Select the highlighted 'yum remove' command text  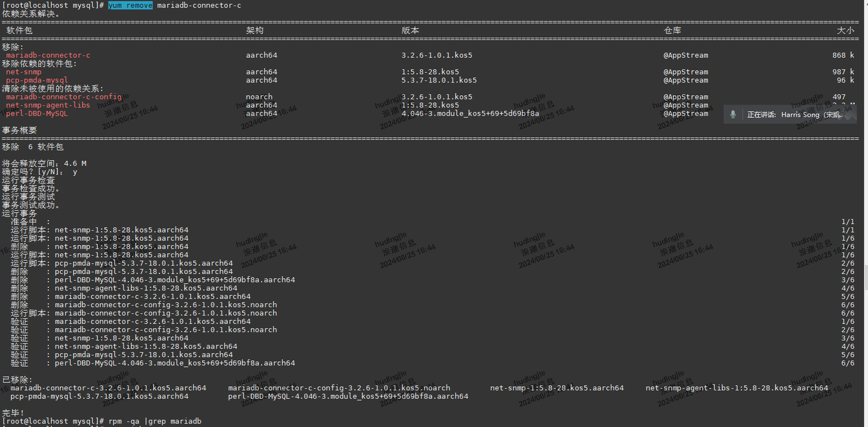[x=130, y=5]
